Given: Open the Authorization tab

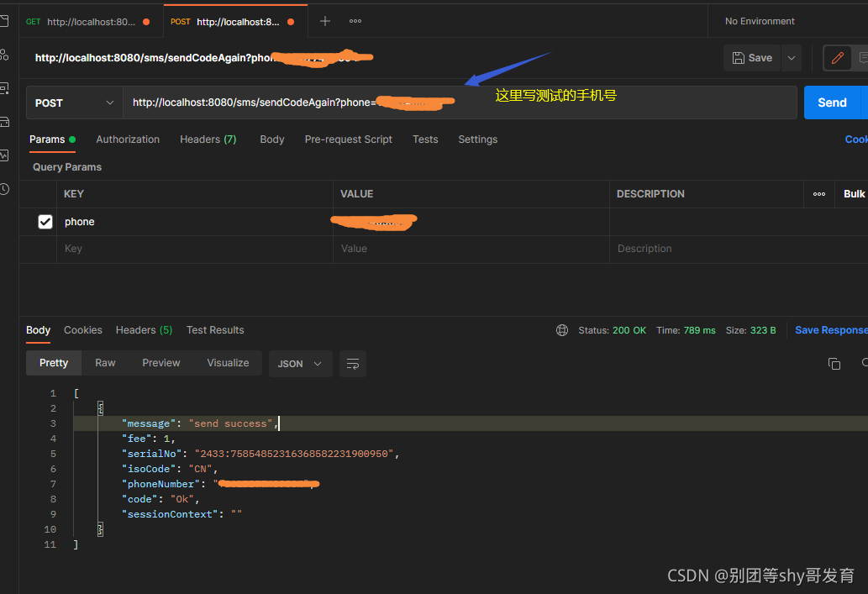Looking at the screenshot, I should pos(128,139).
